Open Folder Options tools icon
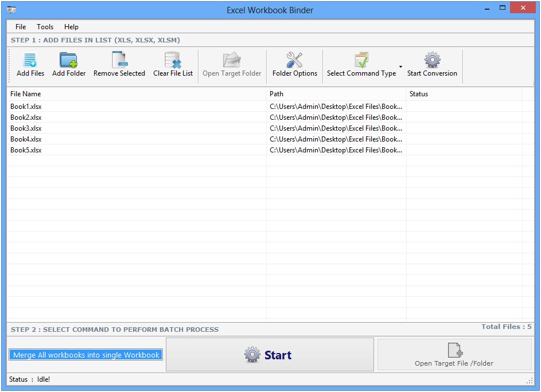The image size is (541, 392). tap(294, 60)
